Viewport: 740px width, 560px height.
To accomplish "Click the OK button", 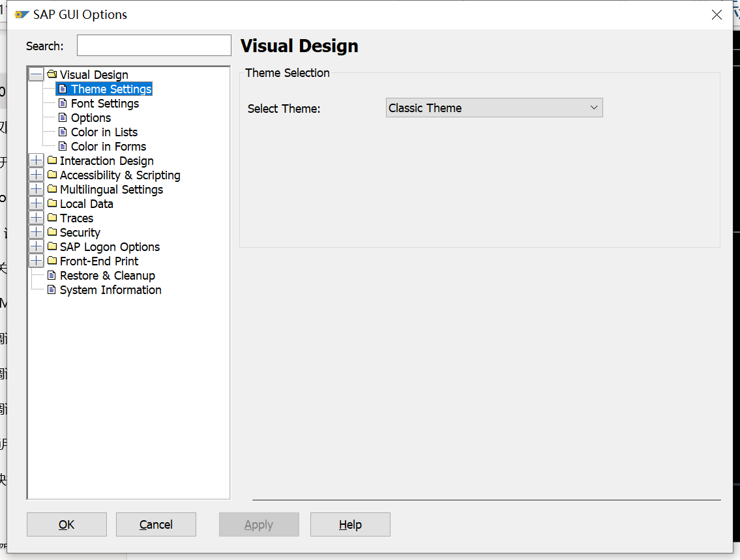I will coord(67,524).
